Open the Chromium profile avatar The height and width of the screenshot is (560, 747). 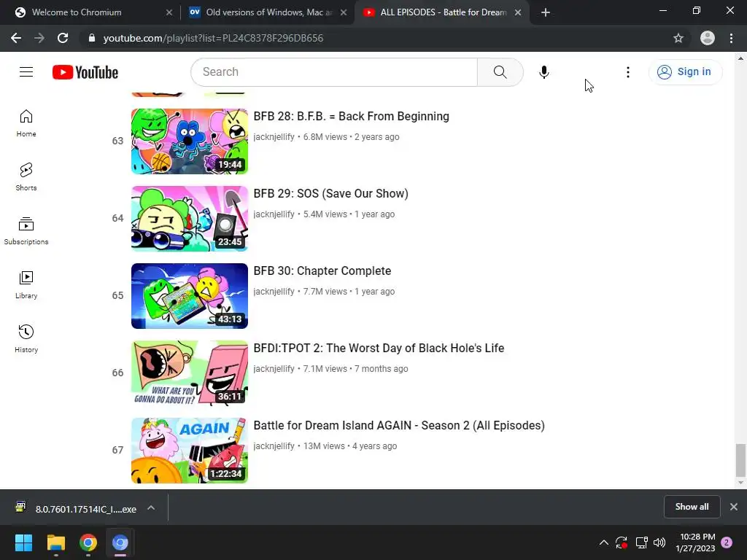pyautogui.click(x=708, y=38)
